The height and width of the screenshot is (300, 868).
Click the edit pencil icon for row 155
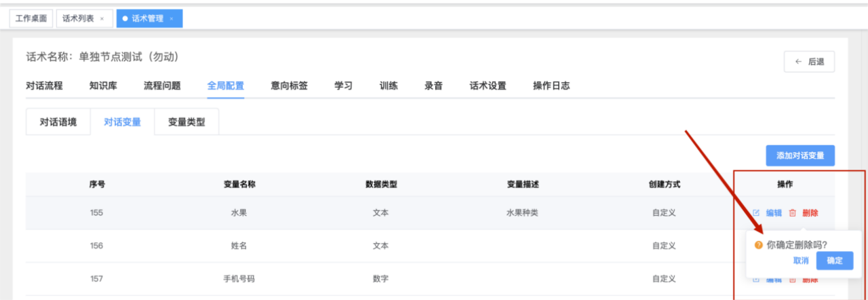point(756,212)
